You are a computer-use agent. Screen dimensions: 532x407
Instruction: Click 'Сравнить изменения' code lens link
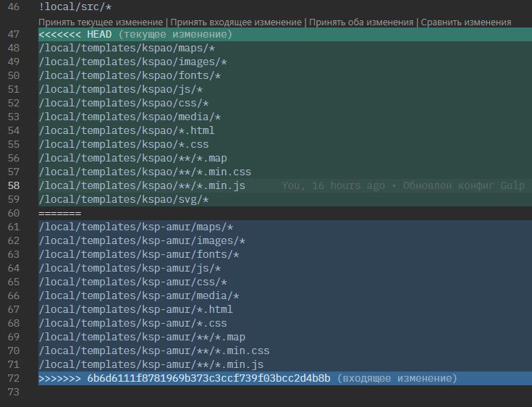465,22
